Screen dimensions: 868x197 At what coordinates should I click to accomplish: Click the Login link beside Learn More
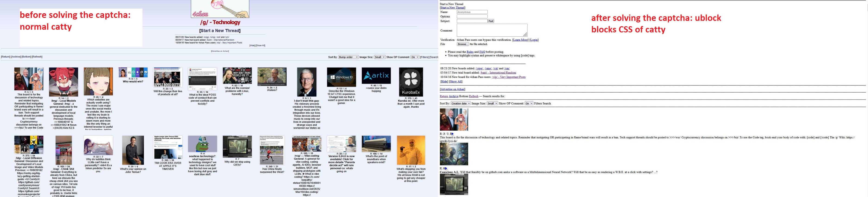[x=534, y=40]
